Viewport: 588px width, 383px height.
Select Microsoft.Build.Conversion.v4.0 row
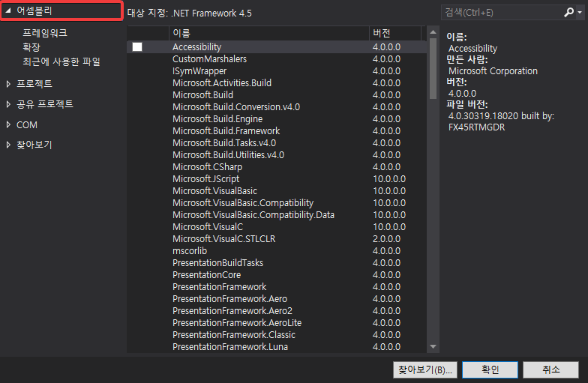pyautogui.click(x=277, y=106)
